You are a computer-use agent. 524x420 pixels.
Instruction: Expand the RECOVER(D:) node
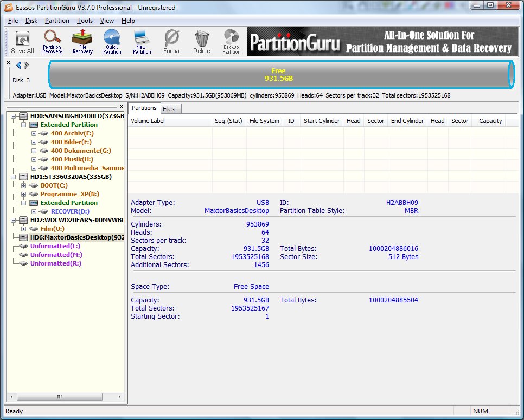[34, 212]
